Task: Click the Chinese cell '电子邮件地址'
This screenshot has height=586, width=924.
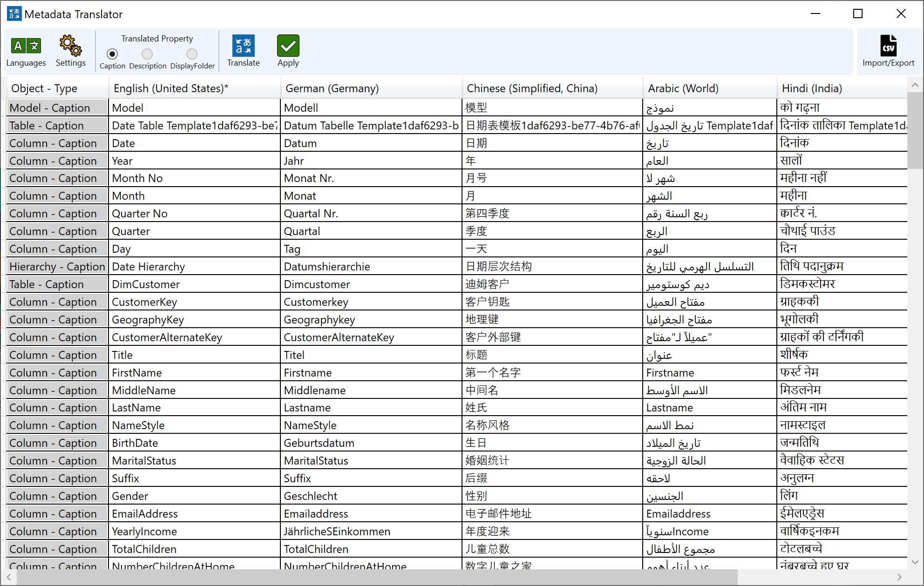Action: 552,513
